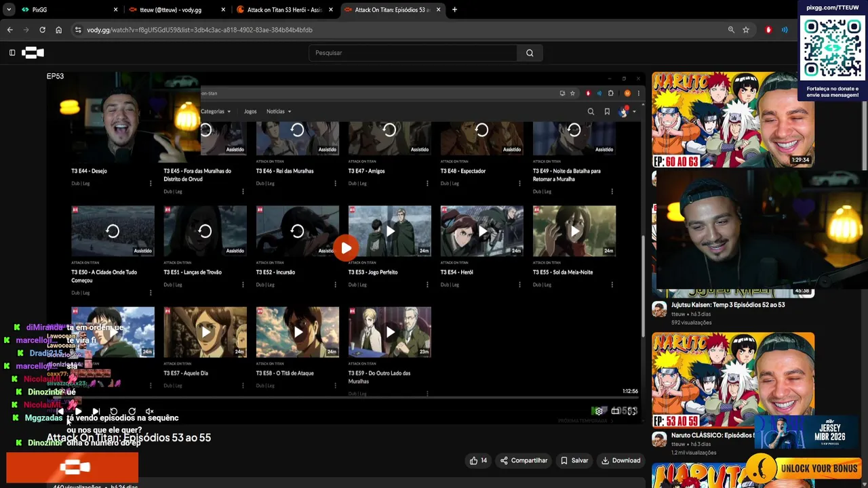Save the video with Salvar

click(574, 461)
